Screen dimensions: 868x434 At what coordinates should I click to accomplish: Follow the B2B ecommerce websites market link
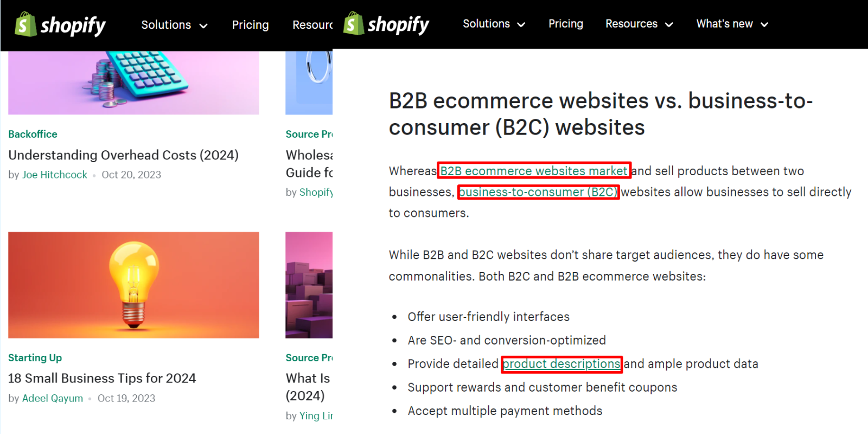(534, 171)
